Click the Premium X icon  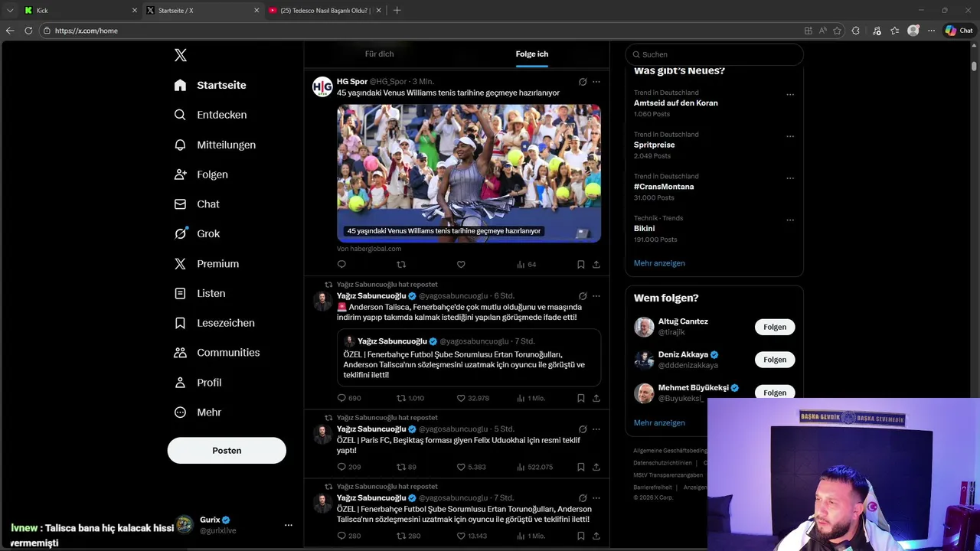pyautogui.click(x=180, y=263)
